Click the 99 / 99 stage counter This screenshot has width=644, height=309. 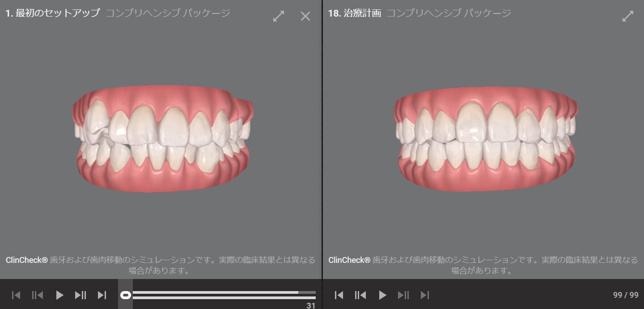click(626, 295)
